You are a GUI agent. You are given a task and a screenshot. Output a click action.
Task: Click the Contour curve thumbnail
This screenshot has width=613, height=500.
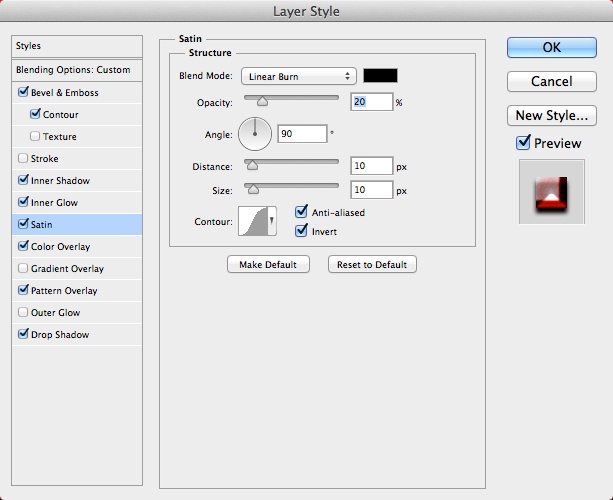coord(253,221)
